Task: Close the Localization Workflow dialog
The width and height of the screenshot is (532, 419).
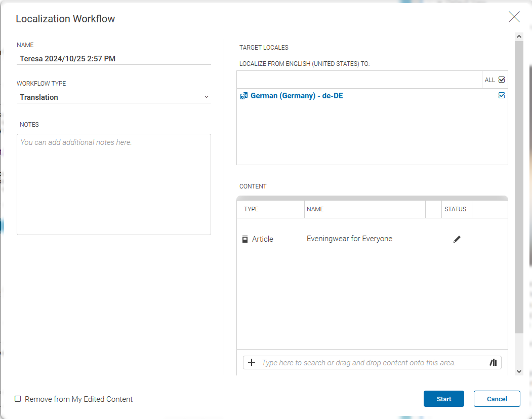Action: pyautogui.click(x=514, y=17)
